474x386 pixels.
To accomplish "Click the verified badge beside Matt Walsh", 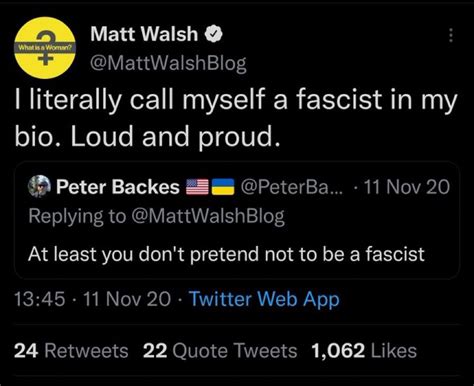I will 213,34.
